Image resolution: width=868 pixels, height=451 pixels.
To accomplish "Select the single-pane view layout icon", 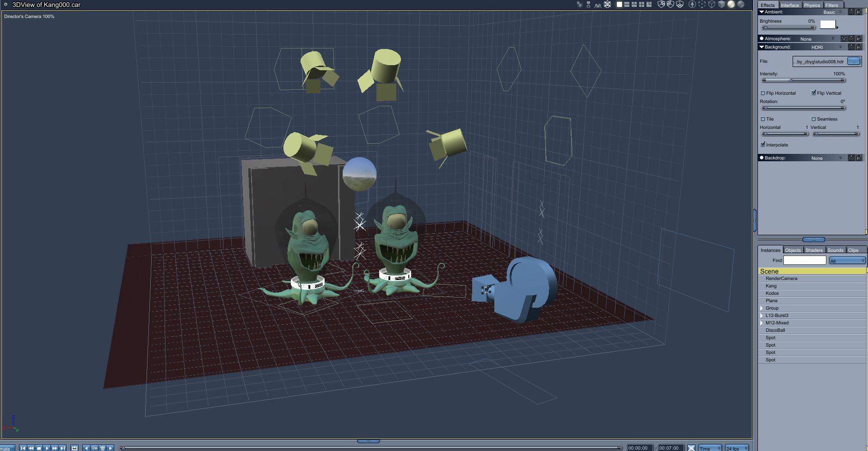I will pos(619,5).
